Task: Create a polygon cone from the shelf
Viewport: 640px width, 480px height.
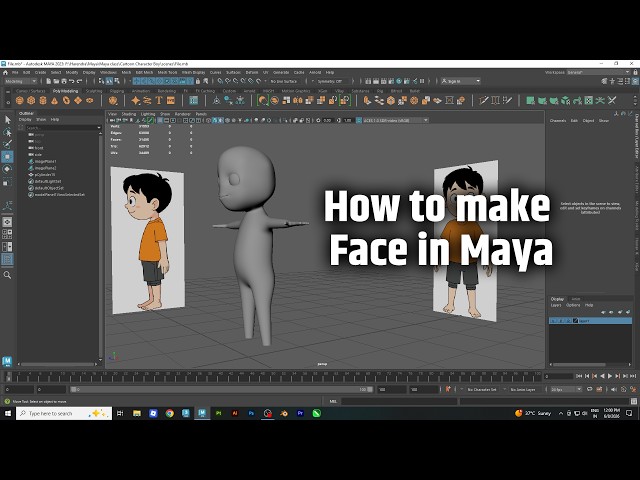Action: click(x=54, y=100)
